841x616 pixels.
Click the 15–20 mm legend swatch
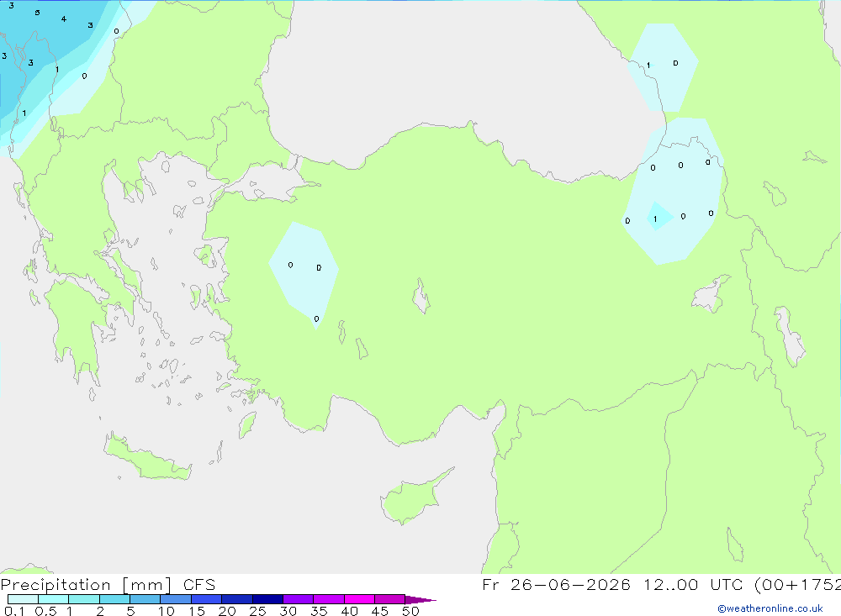tap(206, 599)
